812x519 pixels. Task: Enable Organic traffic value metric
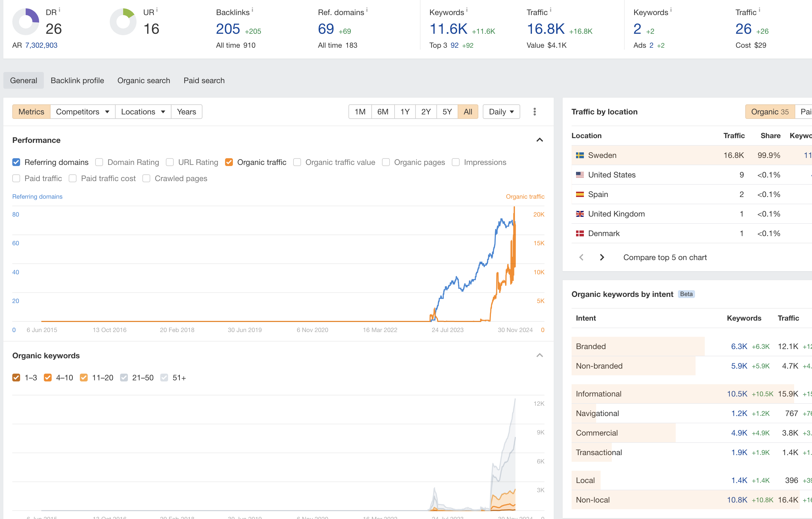tap(297, 162)
